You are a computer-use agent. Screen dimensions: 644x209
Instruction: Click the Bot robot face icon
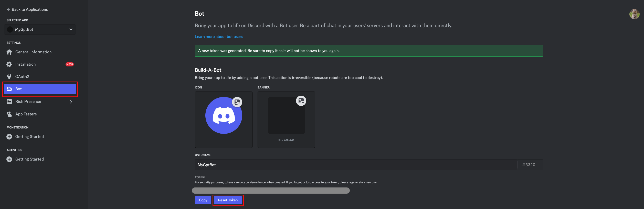pyautogui.click(x=9, y=89)
